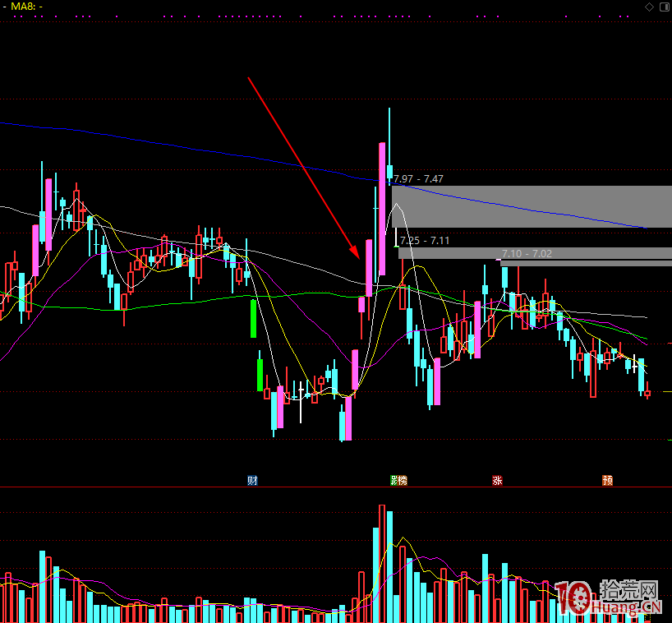Click the MA8 indicator label
The height and width of the screenshot is (623, 672).
point(26,7)
